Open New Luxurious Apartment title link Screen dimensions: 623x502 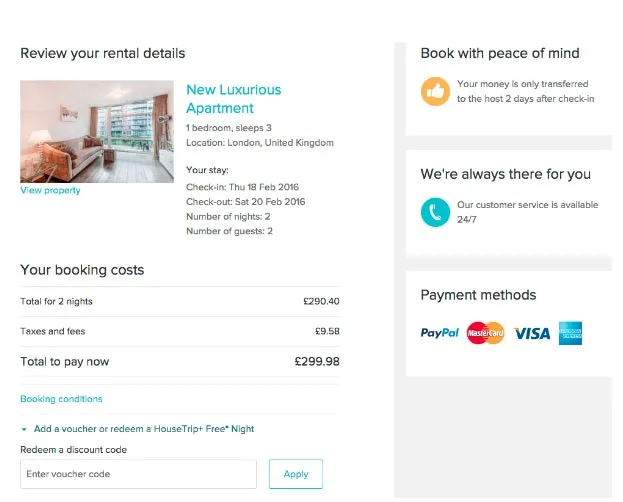[233, 99]
